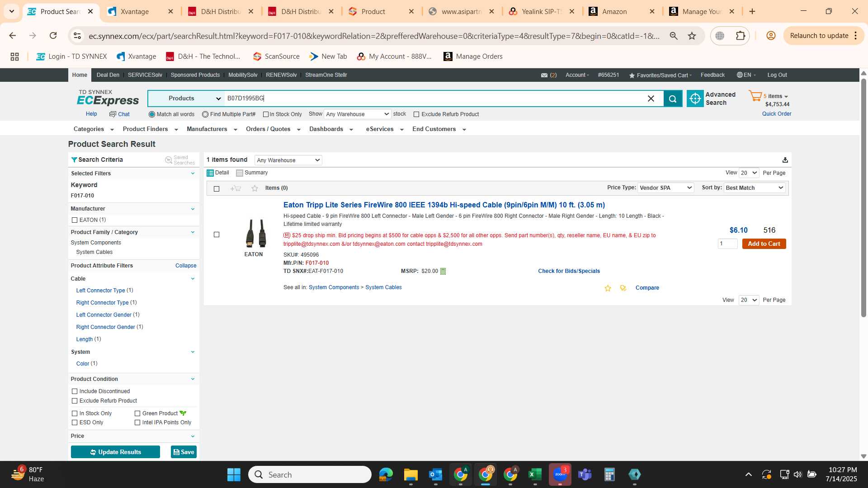Viewport: 868px width, 488px height.
Task: Open the Orders / Quotes menu
Action: click(273, 129)
